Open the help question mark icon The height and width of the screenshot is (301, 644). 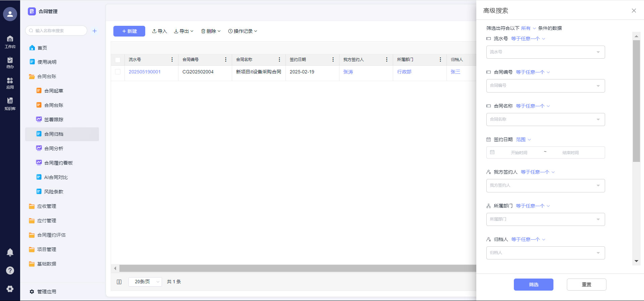(x=10, y=270)
